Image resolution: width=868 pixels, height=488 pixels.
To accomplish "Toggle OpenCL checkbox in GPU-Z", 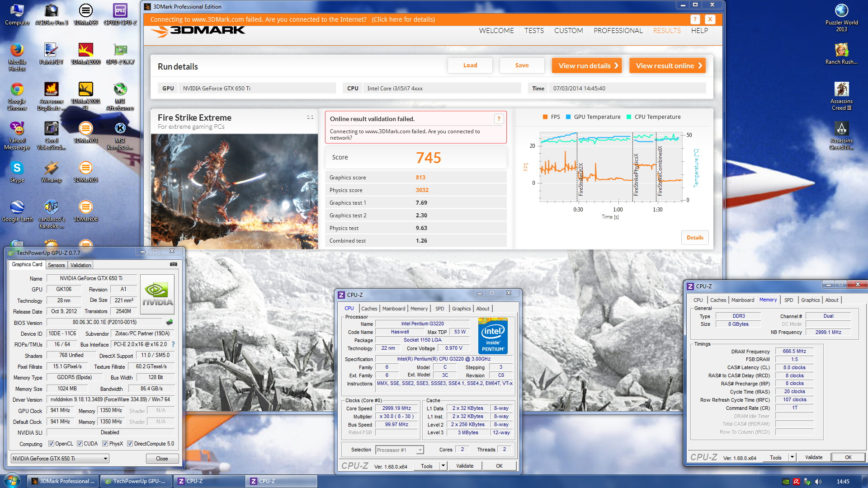I will [x=51, y=444].
